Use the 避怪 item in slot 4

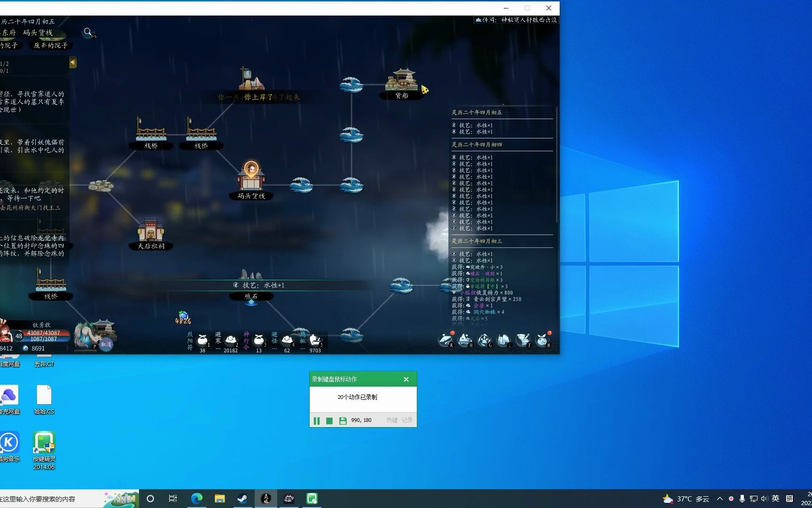click(x=287, y=340)
